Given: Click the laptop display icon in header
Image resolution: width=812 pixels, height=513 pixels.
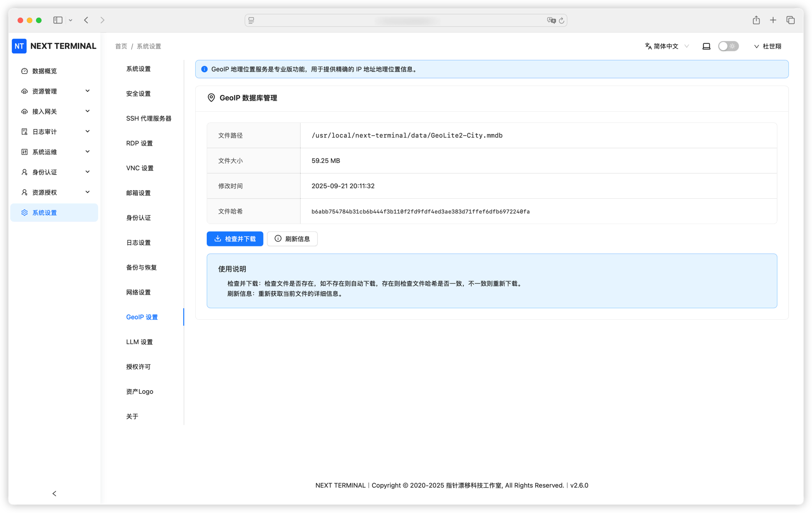Looking at the screenshot, I should pyautogui.click(x=706, y=46).
